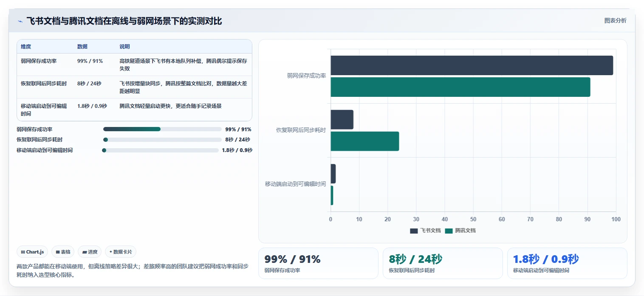This screenshot has height=296, width=644.
Task: Click the 飞书按增量块同步 description cell
Action: (x=183, y=87)
